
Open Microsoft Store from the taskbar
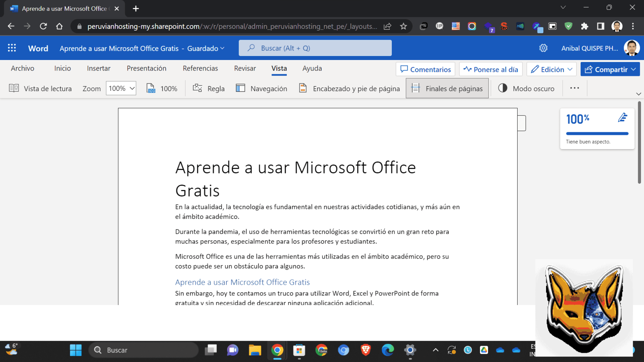299,350
